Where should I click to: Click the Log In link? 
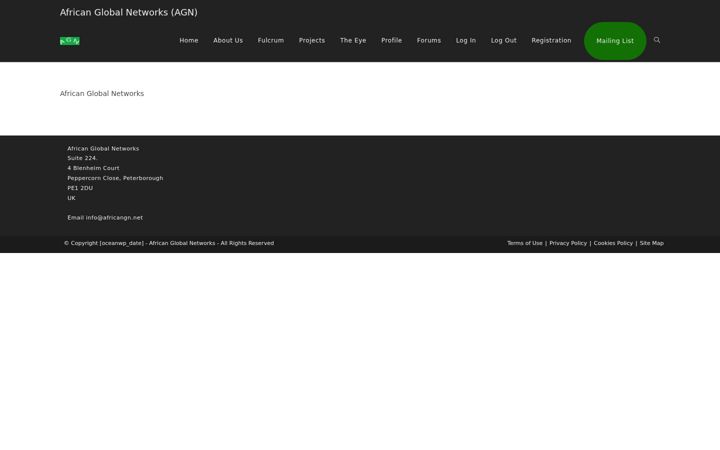[x=466, y=40]
